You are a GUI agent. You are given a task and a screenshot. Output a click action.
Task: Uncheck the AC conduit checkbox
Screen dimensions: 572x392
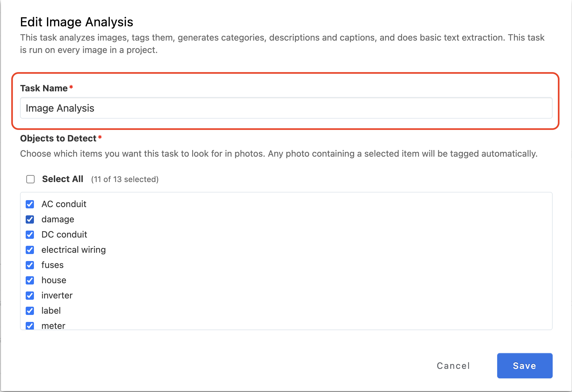pyautogui.click(x=30, y=204)
